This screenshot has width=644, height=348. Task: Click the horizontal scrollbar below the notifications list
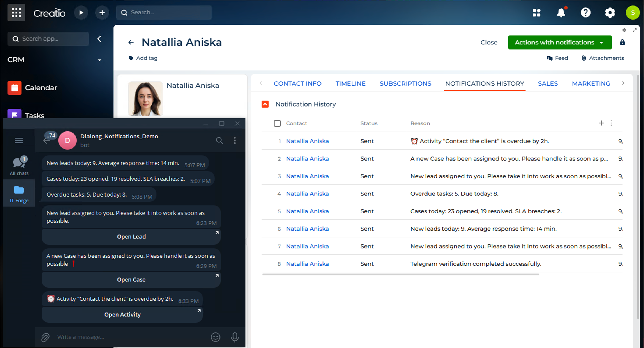pos(400,274)
